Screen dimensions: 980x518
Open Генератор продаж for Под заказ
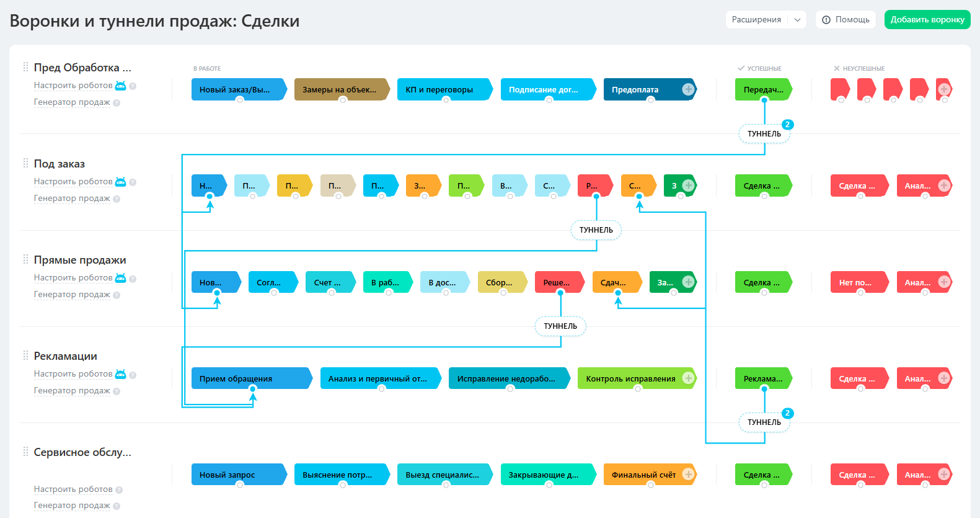coord(72,199)
